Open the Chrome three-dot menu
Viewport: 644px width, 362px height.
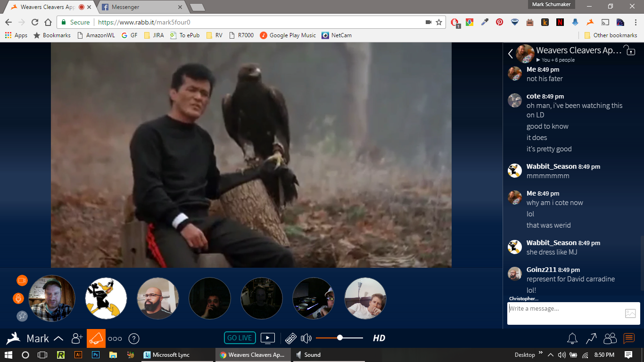pos(635,22)
